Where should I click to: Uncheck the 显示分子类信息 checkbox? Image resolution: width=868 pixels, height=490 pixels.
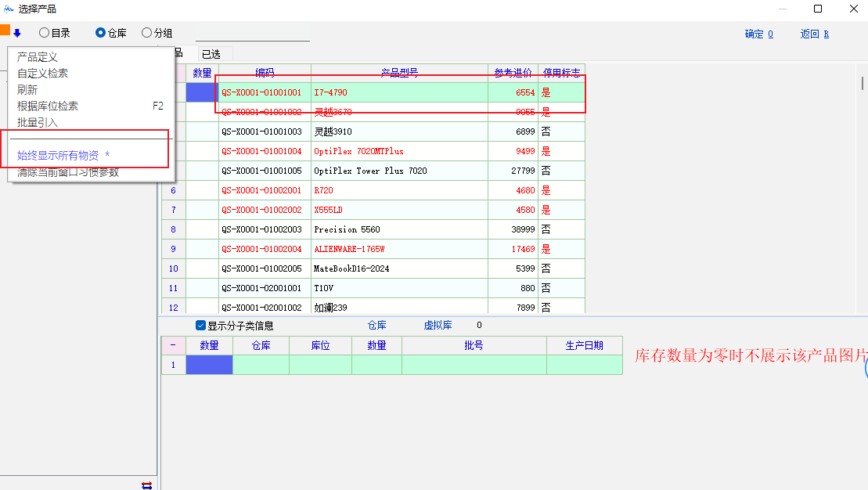(201, 326)
